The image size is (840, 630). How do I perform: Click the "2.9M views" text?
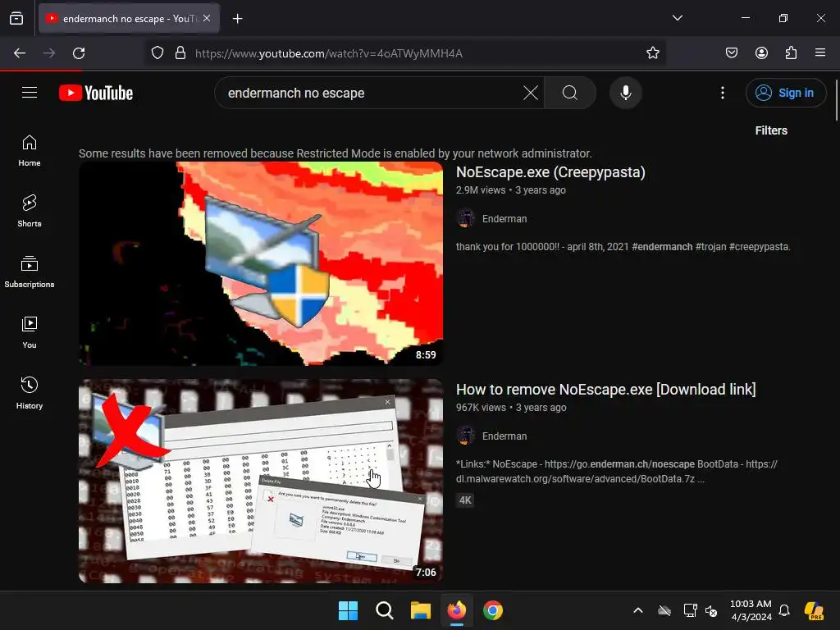pyautogui.click(x=481, y=190)
